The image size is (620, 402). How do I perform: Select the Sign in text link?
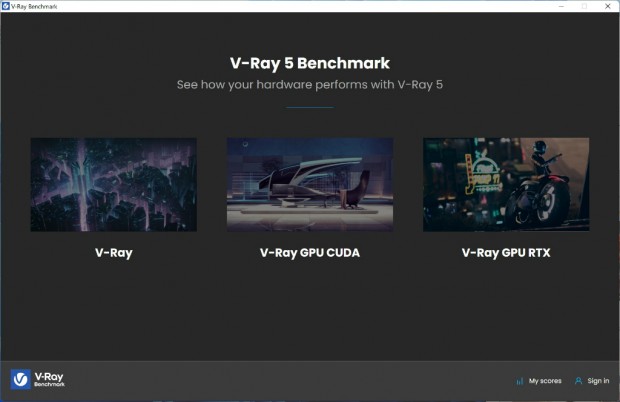tap(598, 381)
